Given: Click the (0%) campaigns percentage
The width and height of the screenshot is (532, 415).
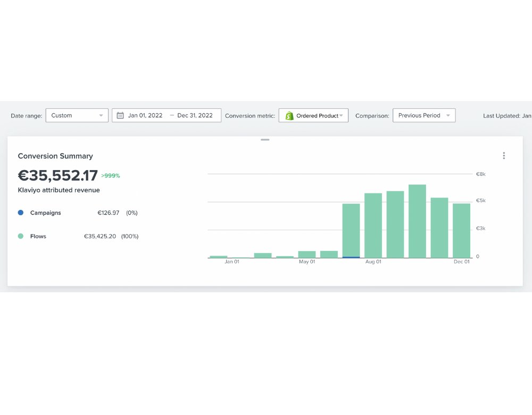Looking at the screenshot, I should point(131,213).
